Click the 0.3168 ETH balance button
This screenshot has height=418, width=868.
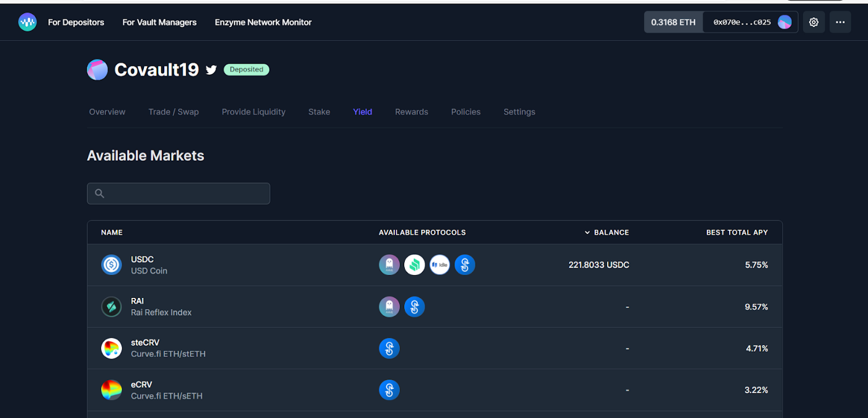click(x=673, y=22)
